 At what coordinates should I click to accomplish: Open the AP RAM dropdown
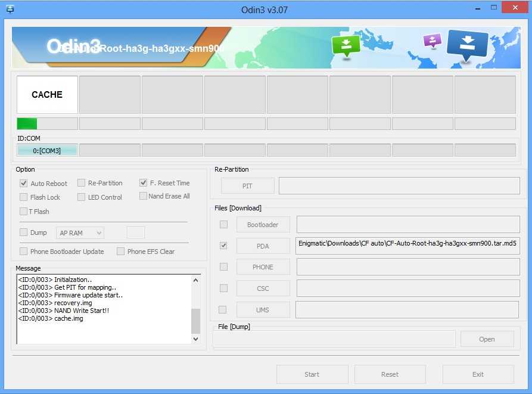80,232
